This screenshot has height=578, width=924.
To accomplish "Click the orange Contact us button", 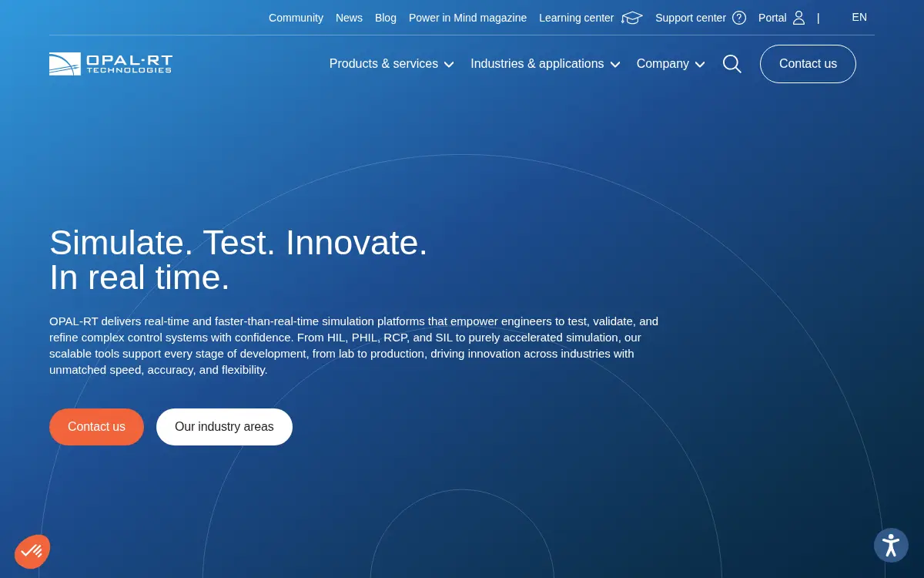I will click(96, 427).
